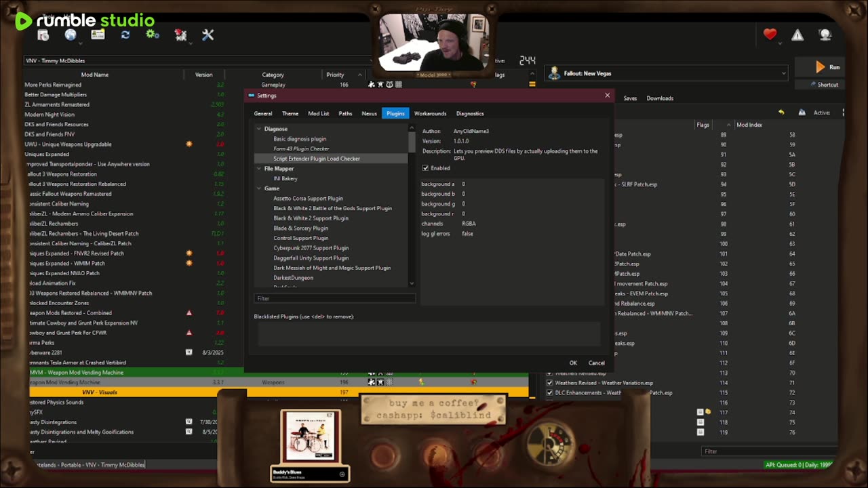Collapse the File Mapper plugin group
Viewport: 868px width, 488px height.
[x=258, y=169]
